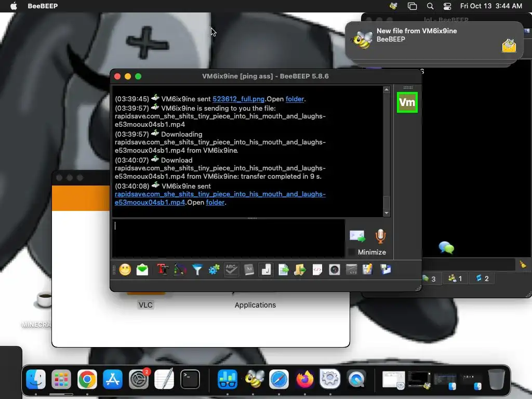Click chat bubbles icon in main BeeBEEP window
This screenshot has height=399, width=532.
(x=446, y=247)
